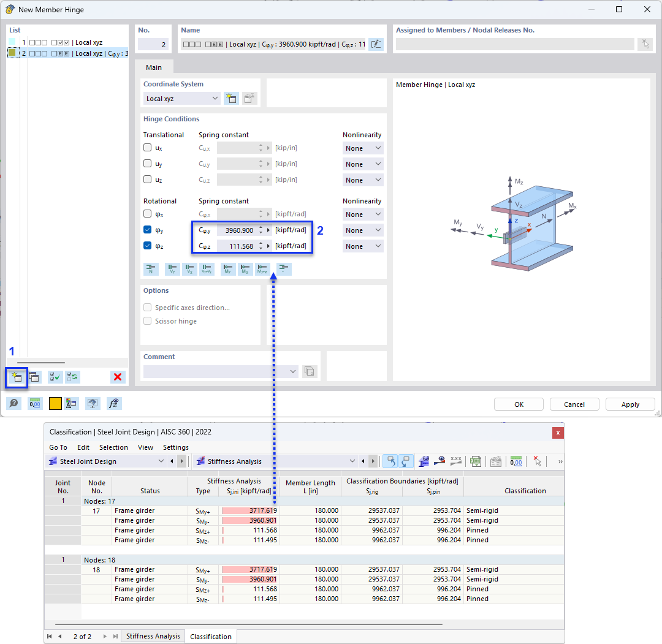
Task: Open units and decimals icon in dialog footer
Action: tap(34, 404)
